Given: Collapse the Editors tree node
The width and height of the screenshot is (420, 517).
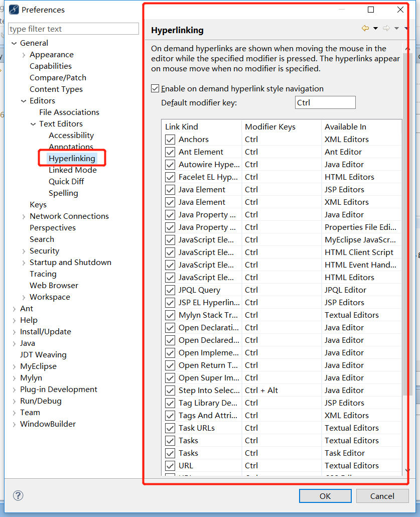Looking at the screenshot, I should [24, 101].
